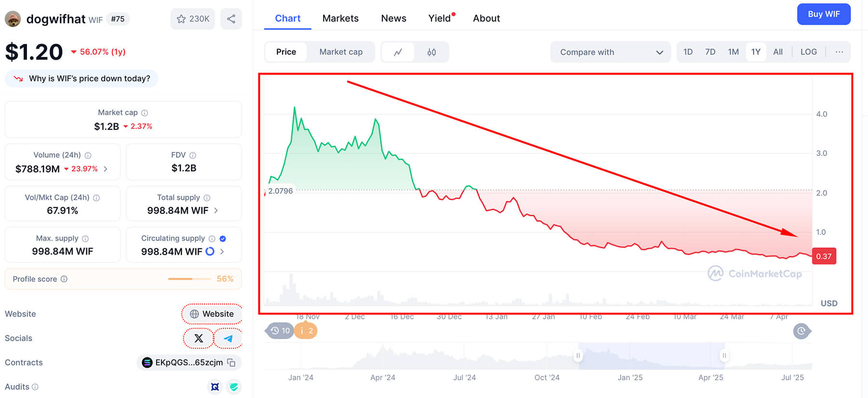Open the Compare with dropdown
This screenshot has height=398, width=868.
click(x=610, y=52)
